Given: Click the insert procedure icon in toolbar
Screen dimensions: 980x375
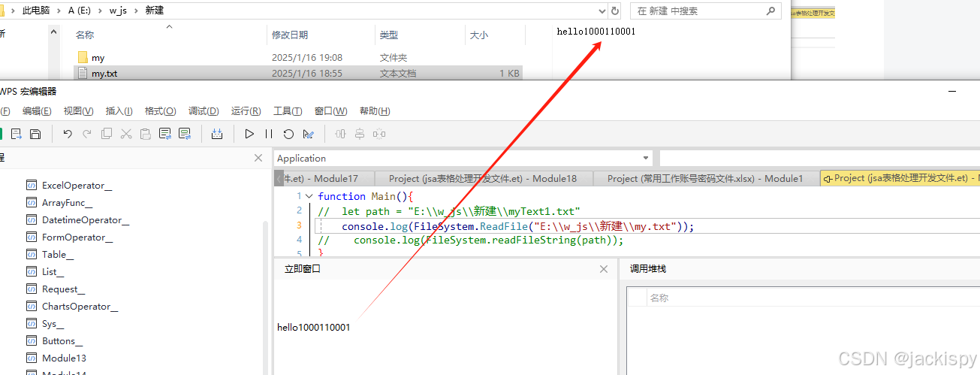Looking at the screenshot, I should click(217, 134).
